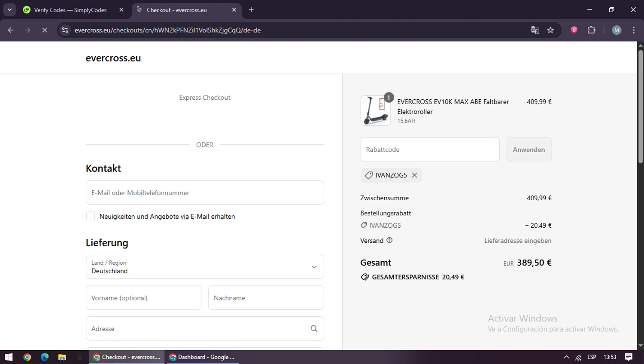
Task: Open the notification center icon
Action: click(629, 357)
